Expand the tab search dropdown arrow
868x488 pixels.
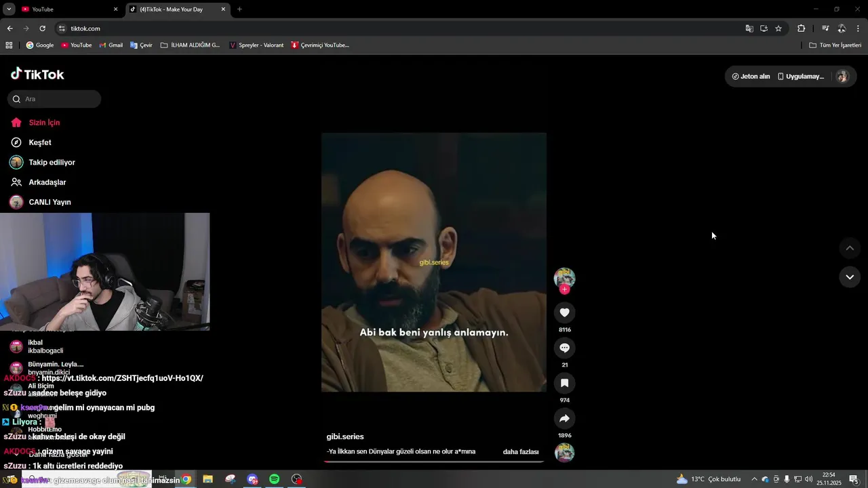9,9
